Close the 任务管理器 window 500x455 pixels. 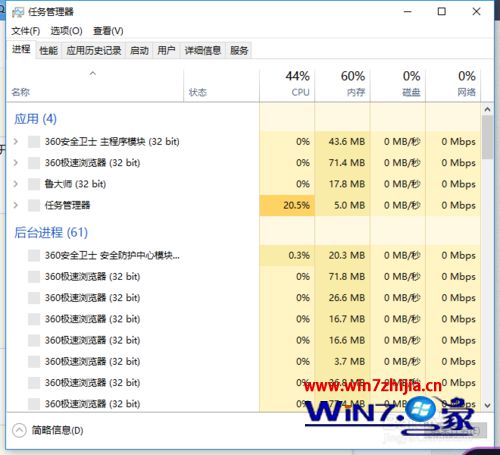click(x=476, y=12)
